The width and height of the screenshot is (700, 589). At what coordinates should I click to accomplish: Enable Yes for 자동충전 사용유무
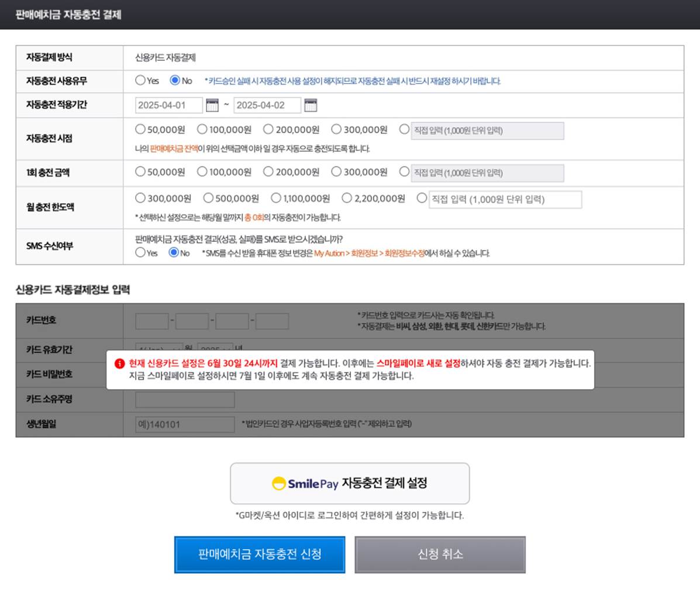pos(140,81)
